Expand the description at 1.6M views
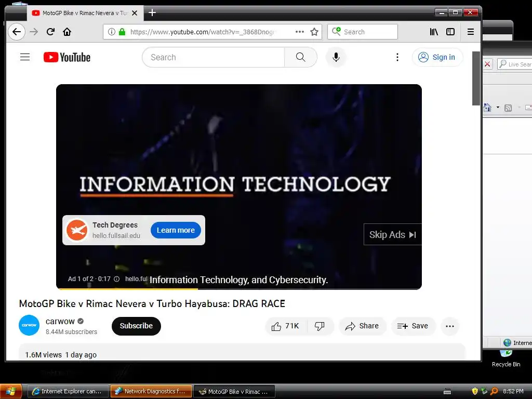Viewport: 532px width, 399px height. (x=242, y=352)
